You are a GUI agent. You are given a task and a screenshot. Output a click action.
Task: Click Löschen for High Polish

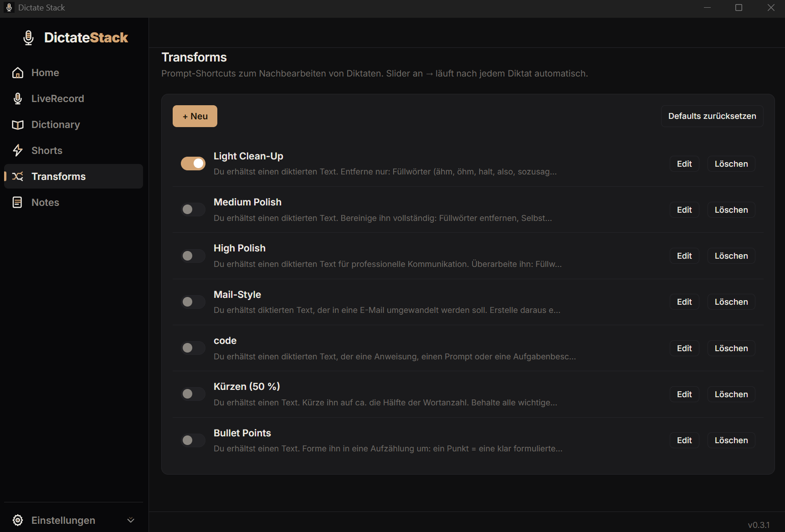click(x=731, y=256)
